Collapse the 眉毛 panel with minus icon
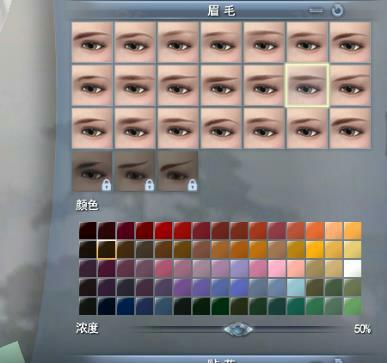This screenshot has width=387, height=363. 316,11
